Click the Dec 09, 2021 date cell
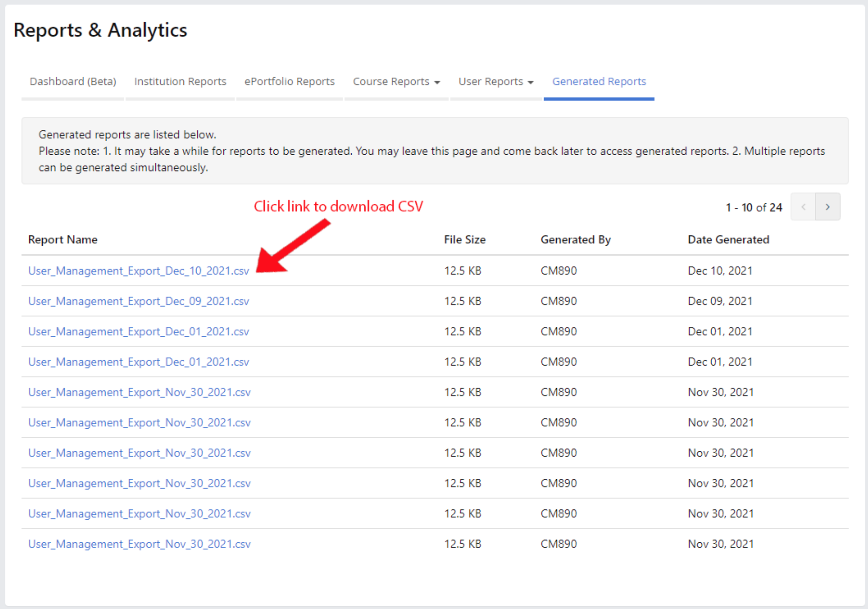868x609 pixels. coord(720,301)
